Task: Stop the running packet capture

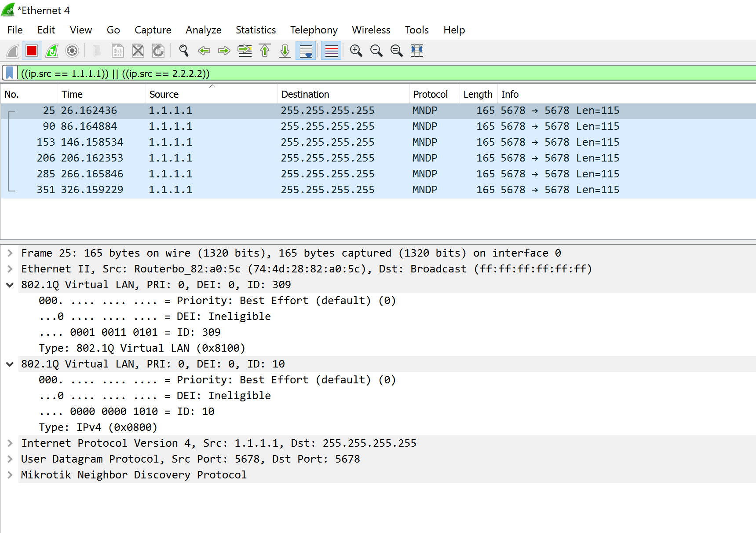Action: pyautogui.click(x=32, y=51)
